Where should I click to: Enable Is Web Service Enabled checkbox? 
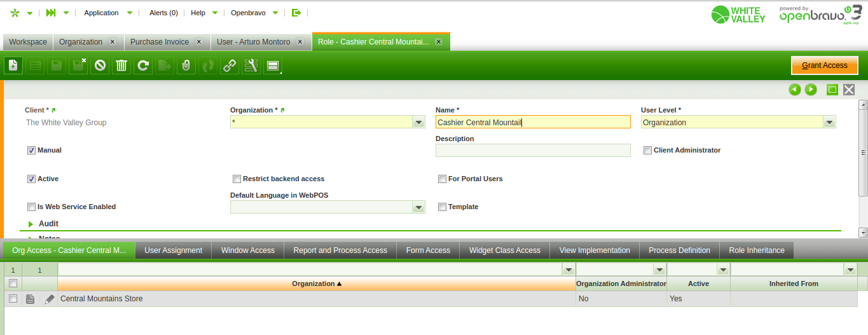[31, 207]
